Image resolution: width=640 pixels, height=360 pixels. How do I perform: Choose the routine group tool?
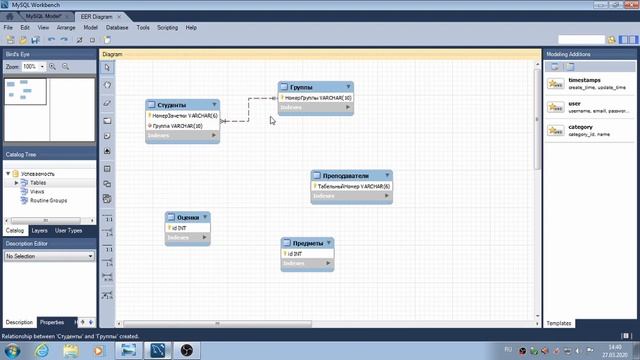coord(107,199)
